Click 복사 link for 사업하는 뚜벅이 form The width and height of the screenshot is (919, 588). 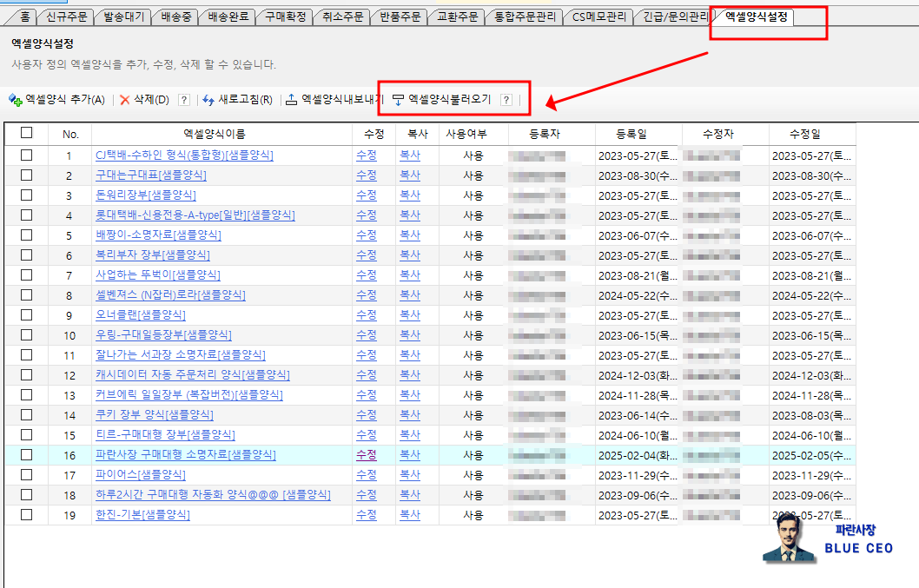(x=410, y=274)
